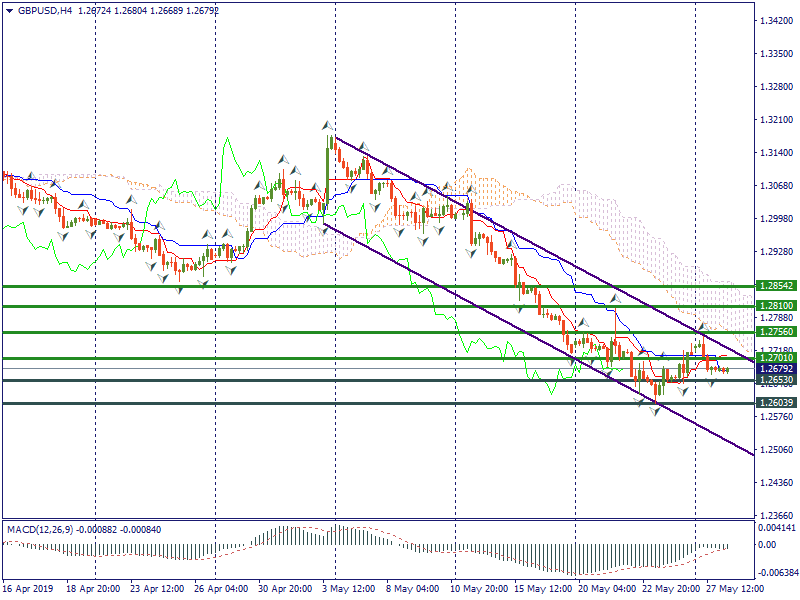Click the MACD -0.006384 scale value
Image resolution: width=800 pixels, height=600 pixels.
(x=776, y=574)
